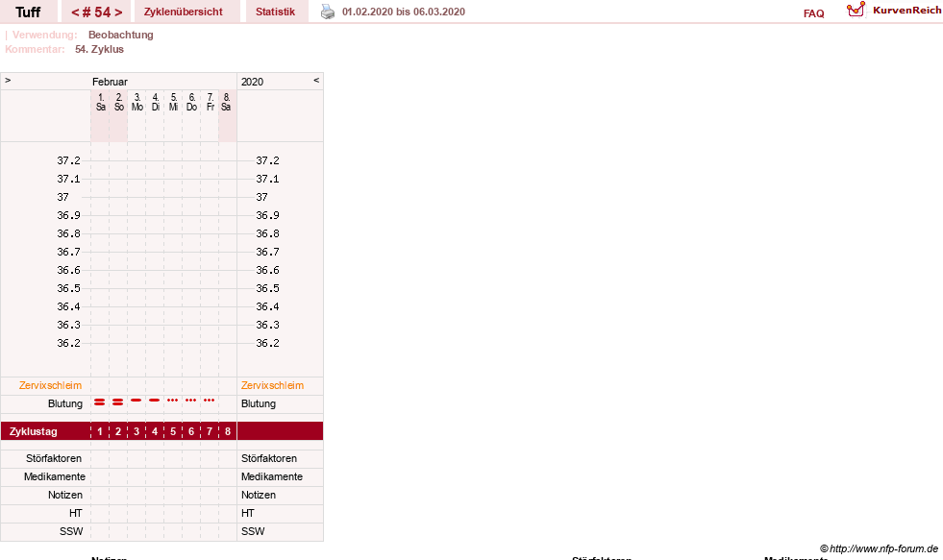This screenshot has height=560, width=943.
Task: Click the left Medikamente row label
Action: 55,476
